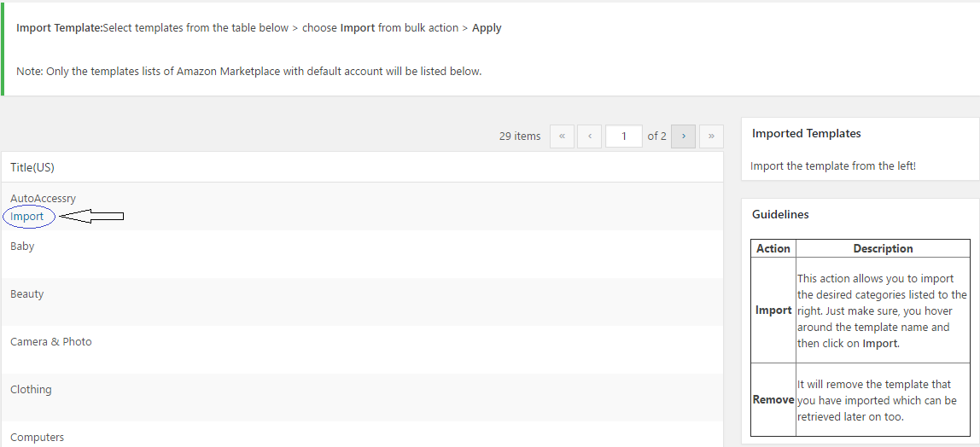Click the Imported Templates panel heading

click(806, 134)
